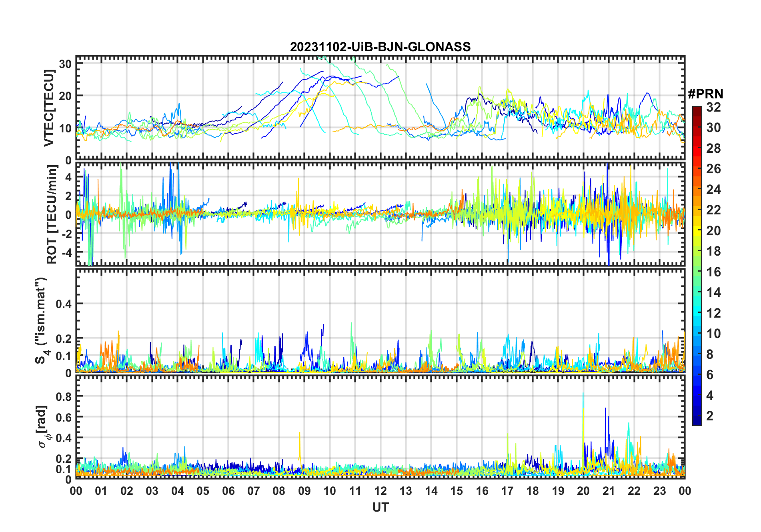Select colorbar tick label "10"
761x532 pixels.
tap(713, 334)
